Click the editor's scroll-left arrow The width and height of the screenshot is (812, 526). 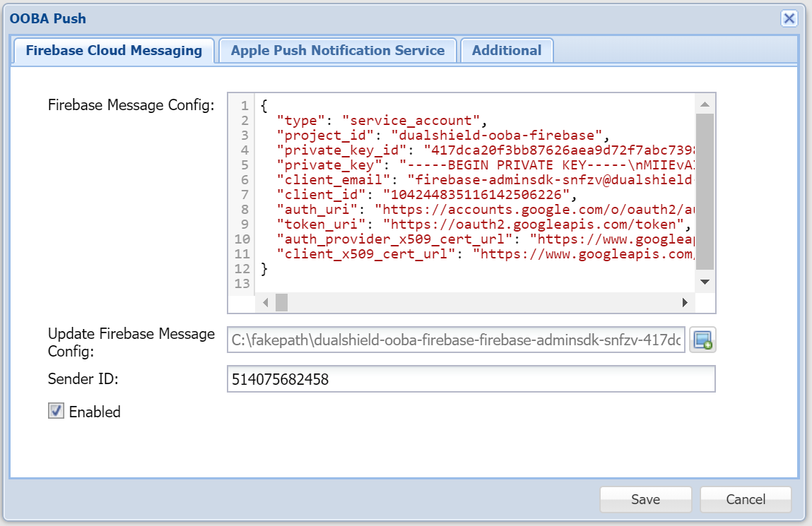tap(266, 303)
